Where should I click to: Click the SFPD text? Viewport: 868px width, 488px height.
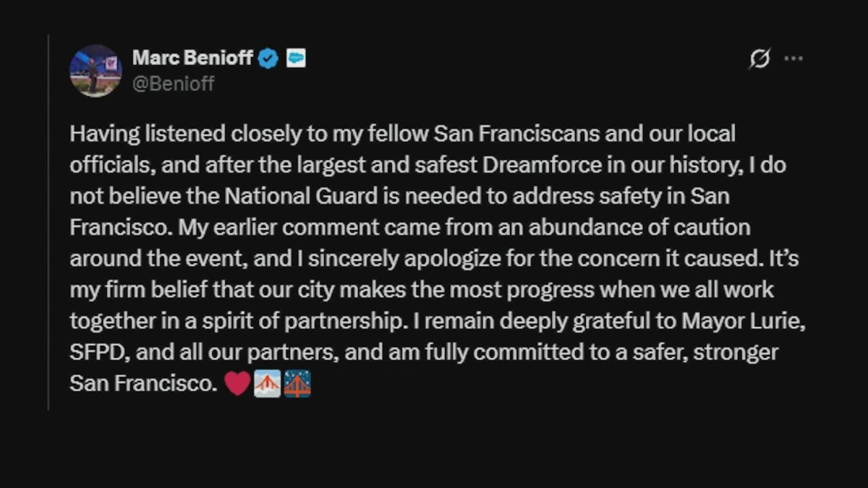(98, 353)
